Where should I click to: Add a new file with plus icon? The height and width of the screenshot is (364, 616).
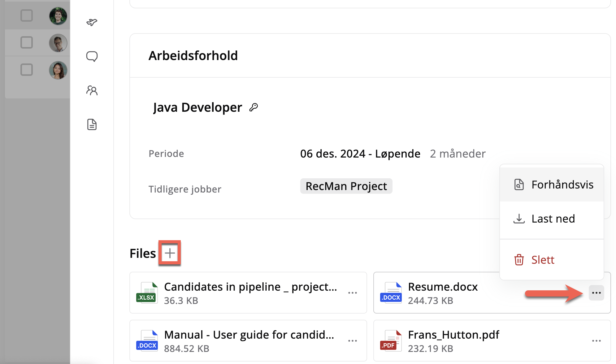click(170, 253)
